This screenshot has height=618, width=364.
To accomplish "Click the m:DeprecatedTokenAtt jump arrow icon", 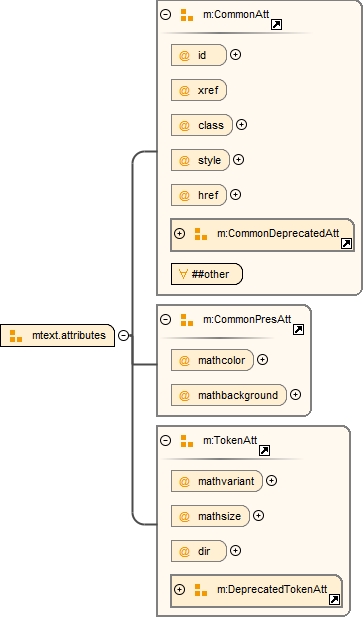I will (334, 599).
